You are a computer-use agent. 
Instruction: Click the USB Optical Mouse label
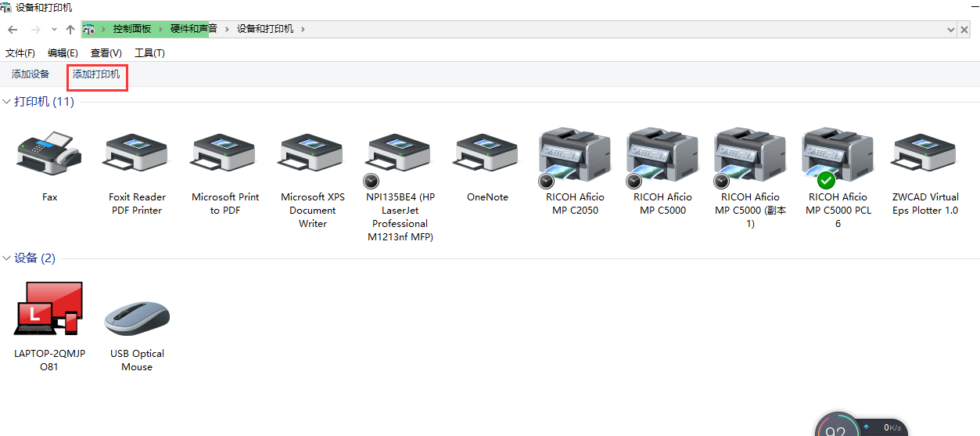137,360
